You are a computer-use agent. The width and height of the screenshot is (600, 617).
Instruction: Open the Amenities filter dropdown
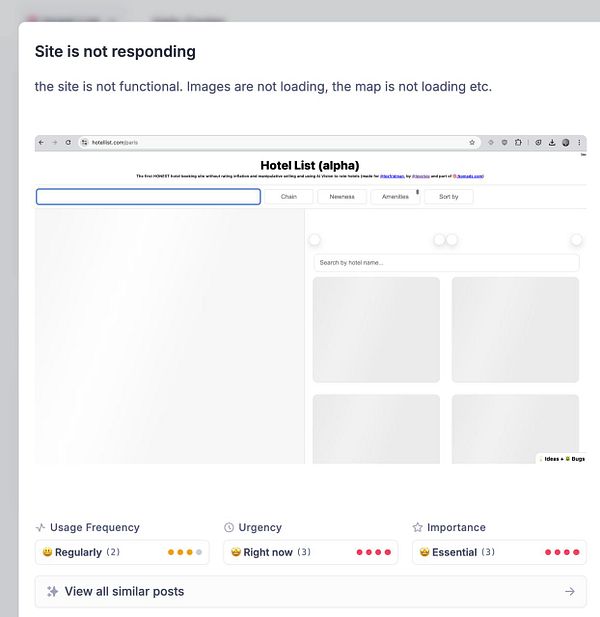(395, 197)
